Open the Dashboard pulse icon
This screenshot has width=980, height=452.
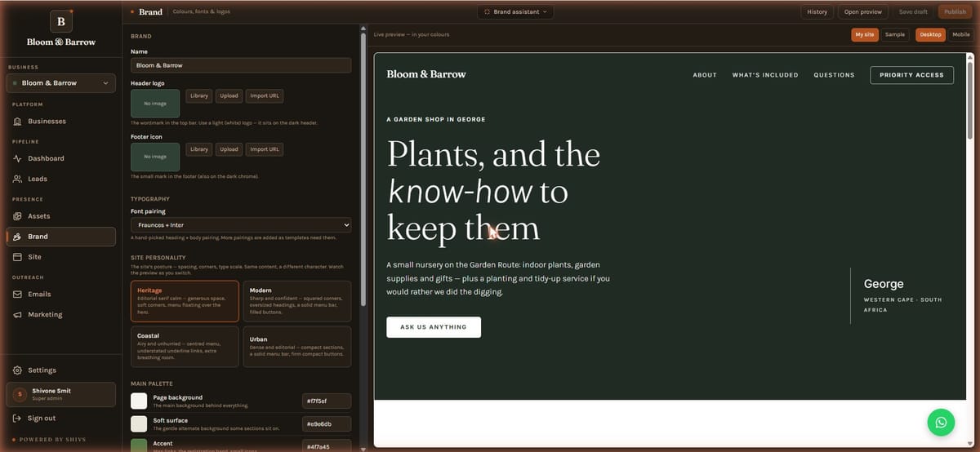click(x=17, y=158)
